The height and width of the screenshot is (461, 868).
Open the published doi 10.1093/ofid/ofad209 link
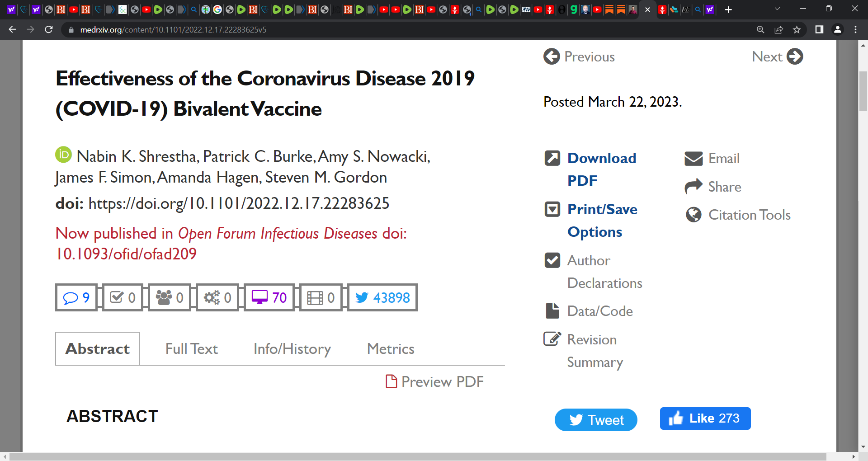(126, 254)
